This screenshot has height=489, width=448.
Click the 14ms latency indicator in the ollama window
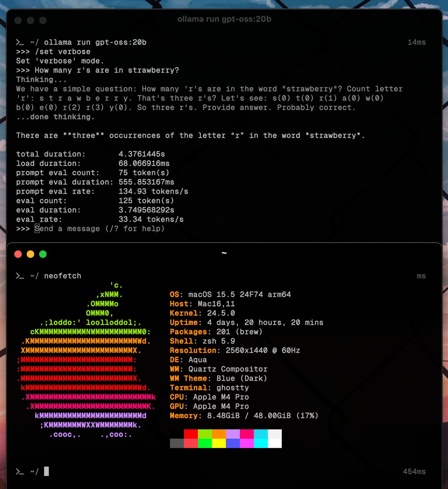click(417, 42)
